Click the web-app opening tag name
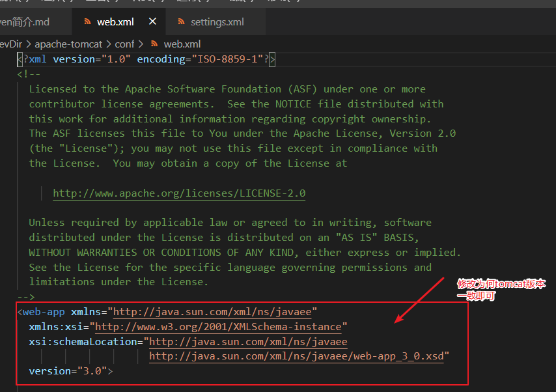This screenshot has width=556, height=392. click(44, 312)
